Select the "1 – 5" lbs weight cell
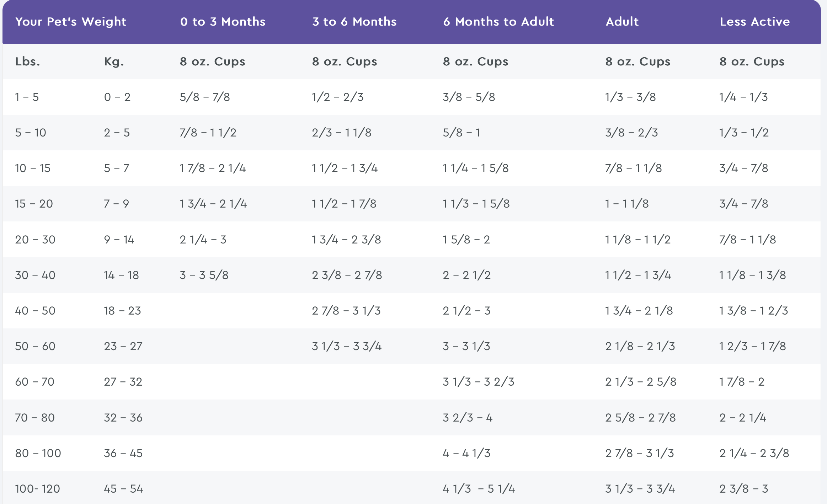Viewport: 827px width, 504px height. (x=27, y=97)
